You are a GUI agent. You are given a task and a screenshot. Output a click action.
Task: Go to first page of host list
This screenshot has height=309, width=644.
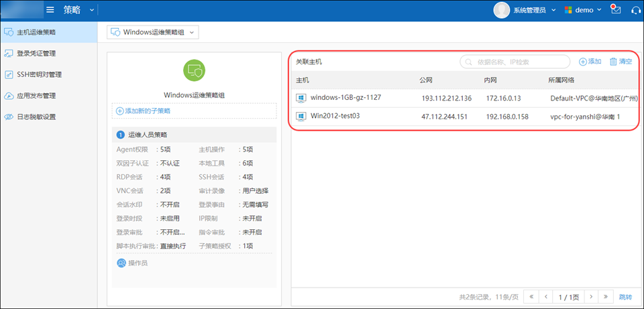531,296
